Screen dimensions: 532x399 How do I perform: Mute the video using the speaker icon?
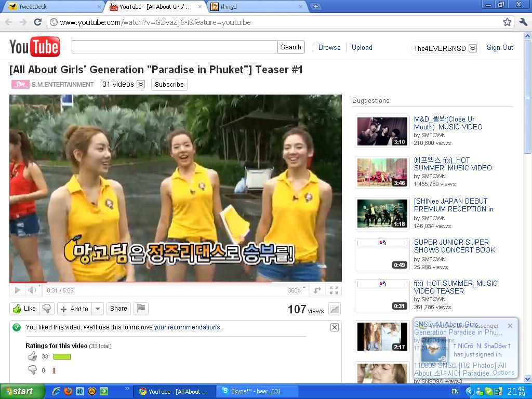33,290
